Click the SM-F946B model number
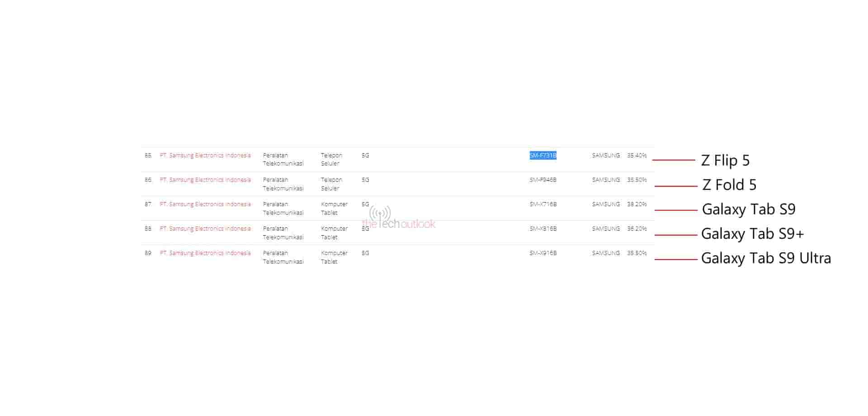Screen dimensions: 868x416 (543, 180)
